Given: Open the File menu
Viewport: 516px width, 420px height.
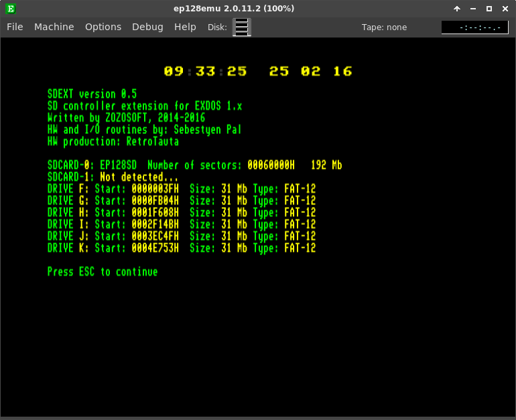Looking at the screenshot, I should point(15,27).
